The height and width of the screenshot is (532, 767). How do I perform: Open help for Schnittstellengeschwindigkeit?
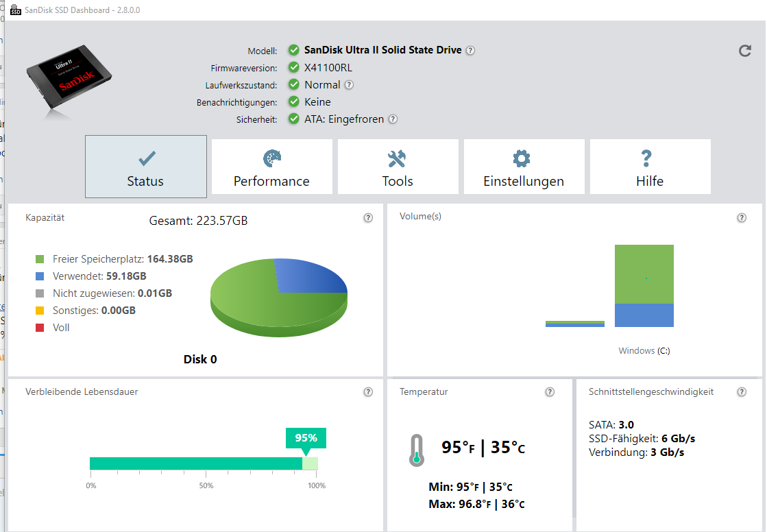coord(742,391)
